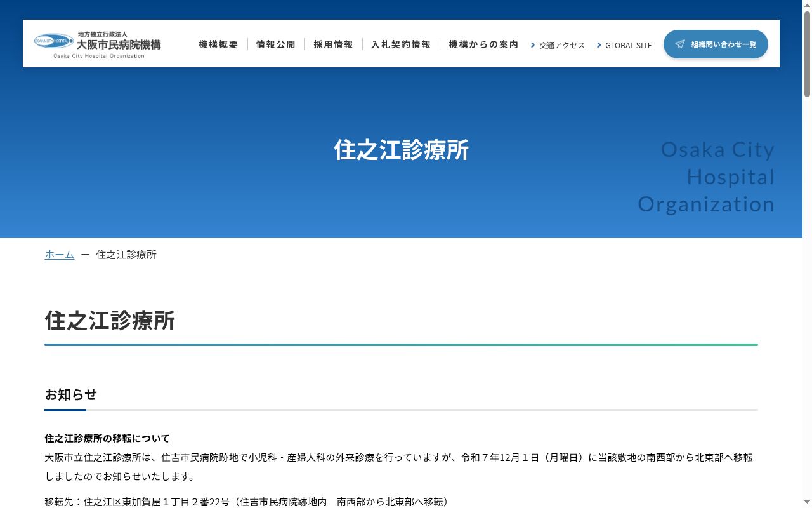Open the 採用情報 menu
The height and width of the screenshot is (508, 812).
(334, 44)
